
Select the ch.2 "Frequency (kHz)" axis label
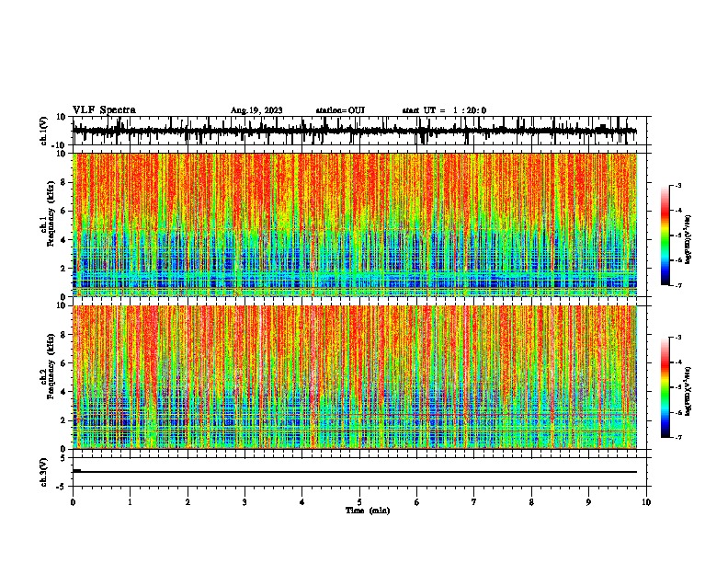(x=51, y=367)
